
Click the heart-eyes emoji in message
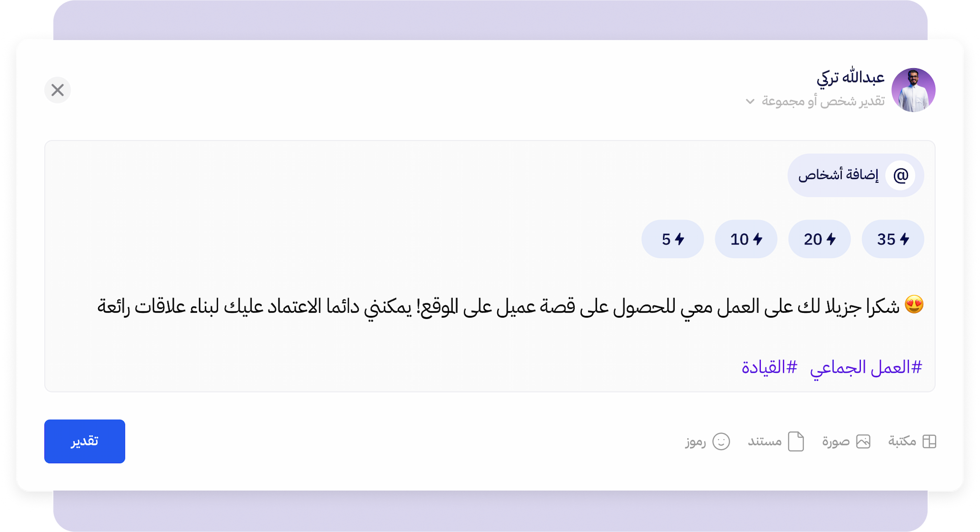[914, 305]
